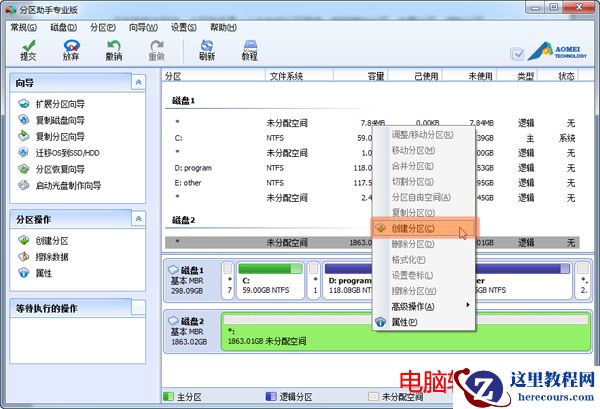Click the 未分配空间 legend swatch
This screenshot has height=409, width=600.
click(x=373, y=396)
